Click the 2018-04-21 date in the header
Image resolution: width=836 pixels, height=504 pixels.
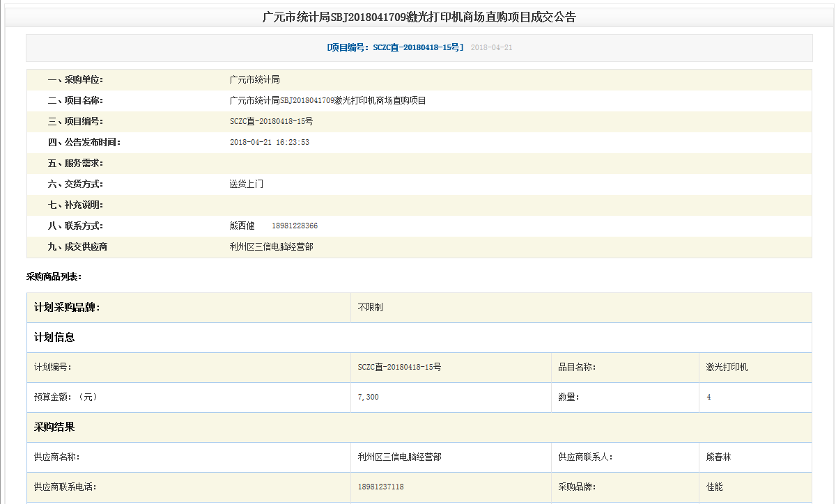491,47
